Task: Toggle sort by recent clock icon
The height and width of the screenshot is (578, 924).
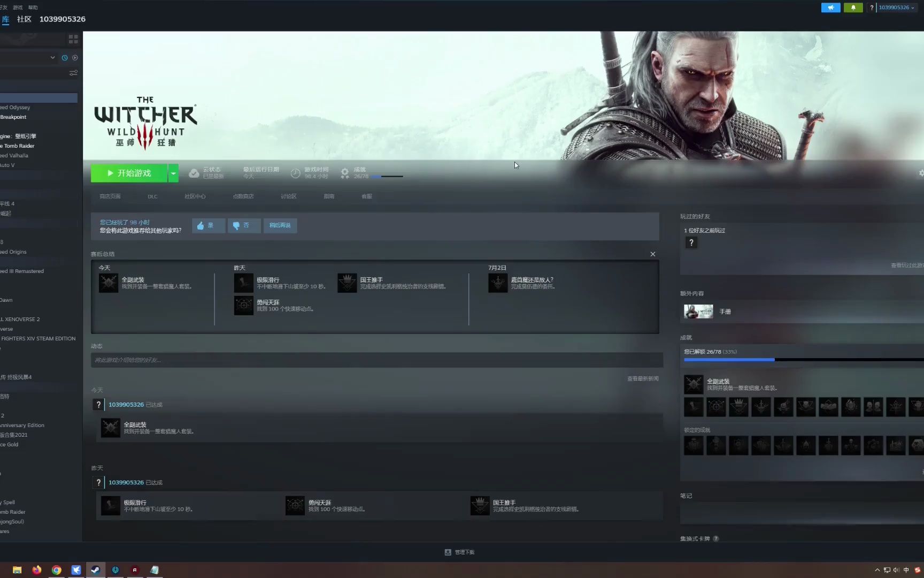Action: (x=65, y=58)
